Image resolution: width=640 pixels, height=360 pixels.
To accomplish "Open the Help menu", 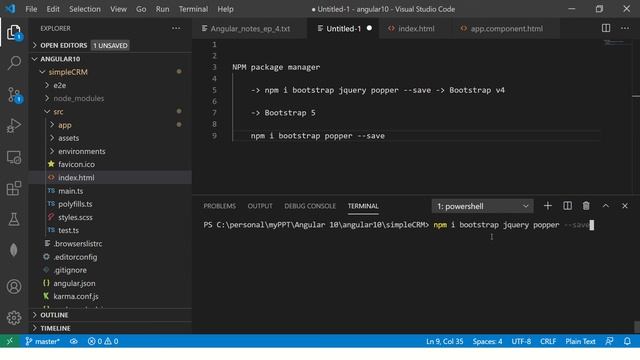I will (x=225, y=9).
